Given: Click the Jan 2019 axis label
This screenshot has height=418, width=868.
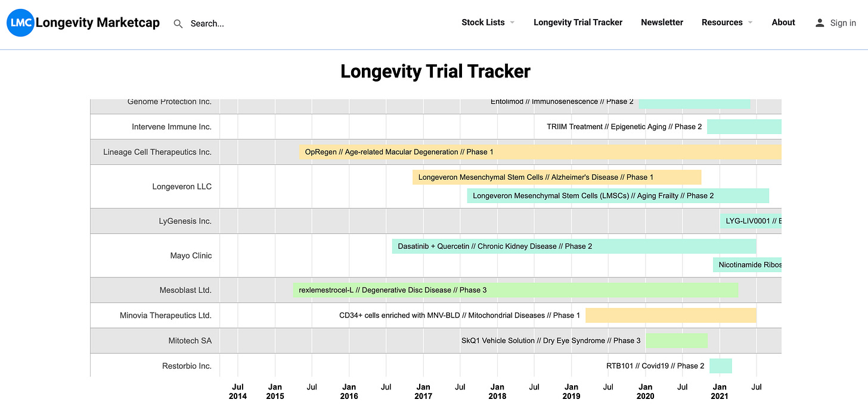Looking at the screenshot, I should click(571, 391).
